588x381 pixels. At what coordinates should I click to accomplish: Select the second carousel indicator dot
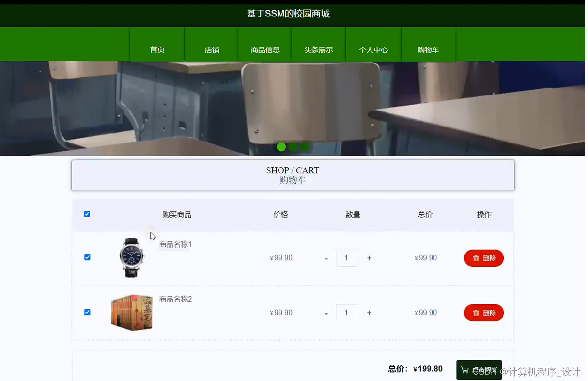point(293,147)
